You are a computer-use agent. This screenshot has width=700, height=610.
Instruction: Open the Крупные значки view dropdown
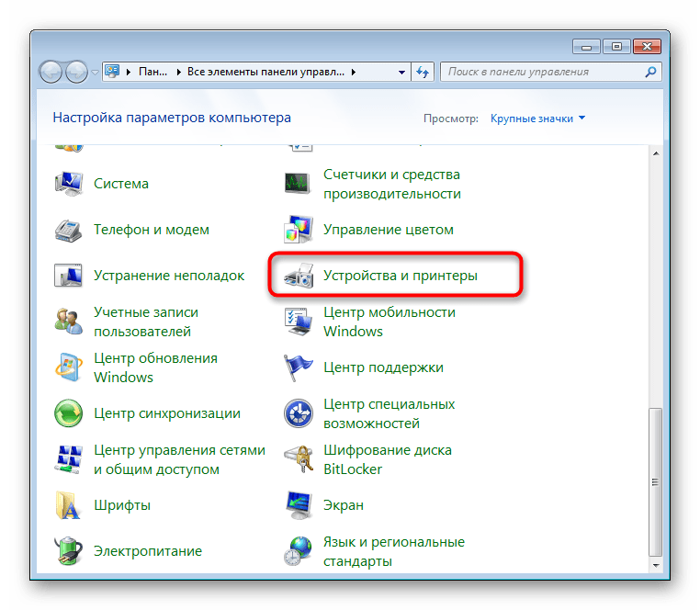tap(537, 119)
